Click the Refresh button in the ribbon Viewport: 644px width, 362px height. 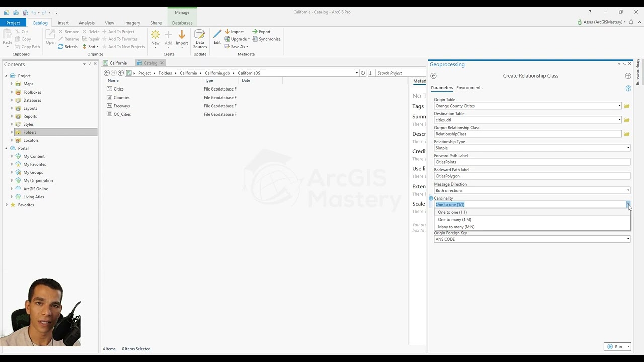pos(68,47)
